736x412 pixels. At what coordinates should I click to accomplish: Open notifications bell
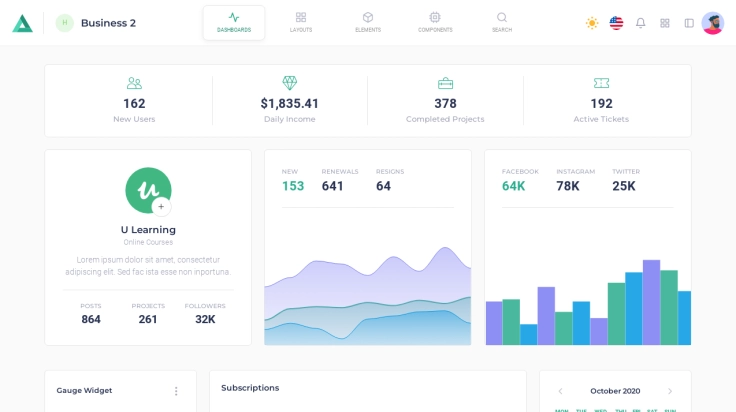[641, 23]
